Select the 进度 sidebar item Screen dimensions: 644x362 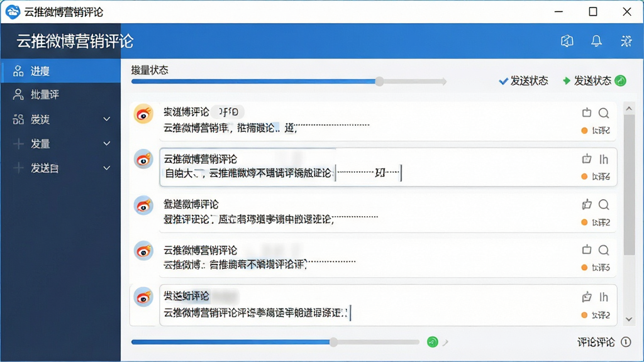pos(61,71)
